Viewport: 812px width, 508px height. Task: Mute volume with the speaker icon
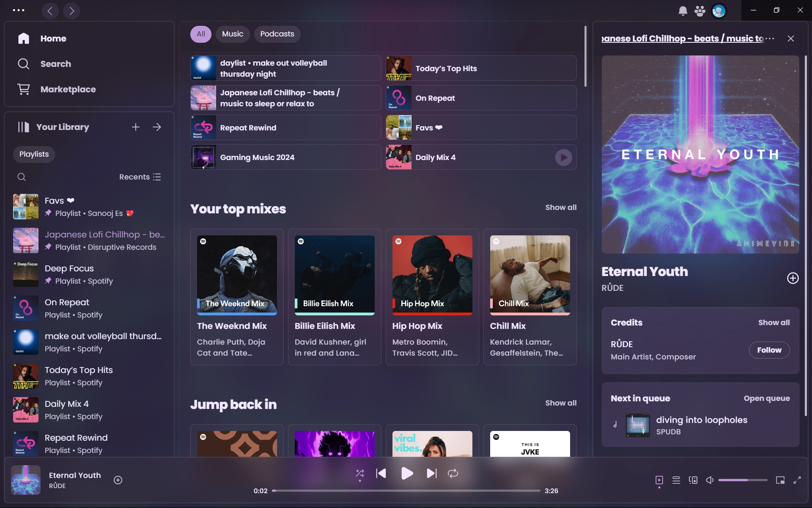pos(710,480)
